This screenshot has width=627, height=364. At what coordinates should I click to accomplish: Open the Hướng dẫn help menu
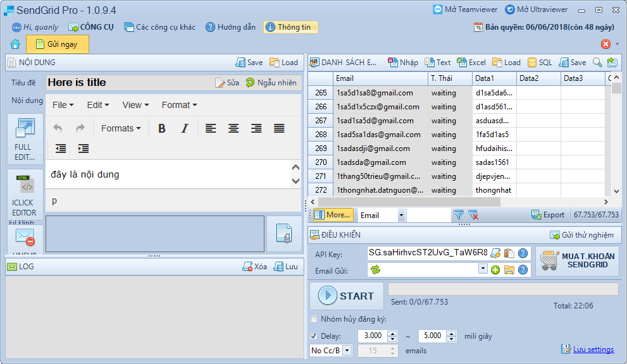pos(230,27)
